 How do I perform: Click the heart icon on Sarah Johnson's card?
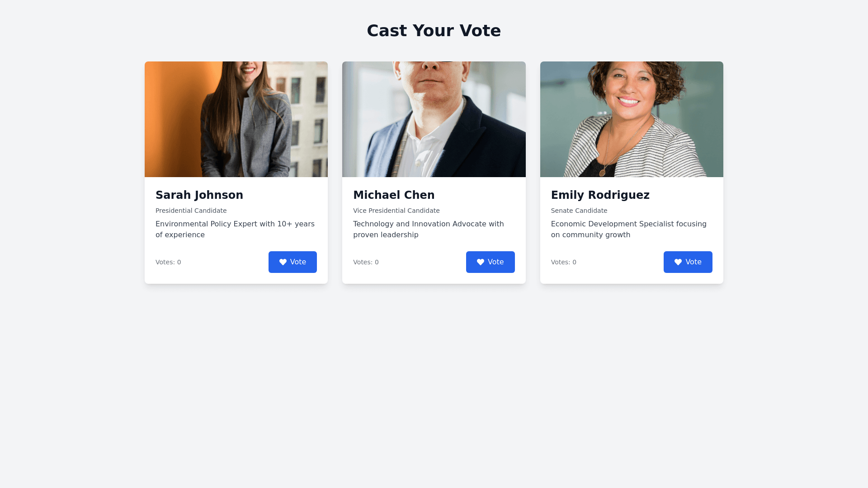[283, 262]
